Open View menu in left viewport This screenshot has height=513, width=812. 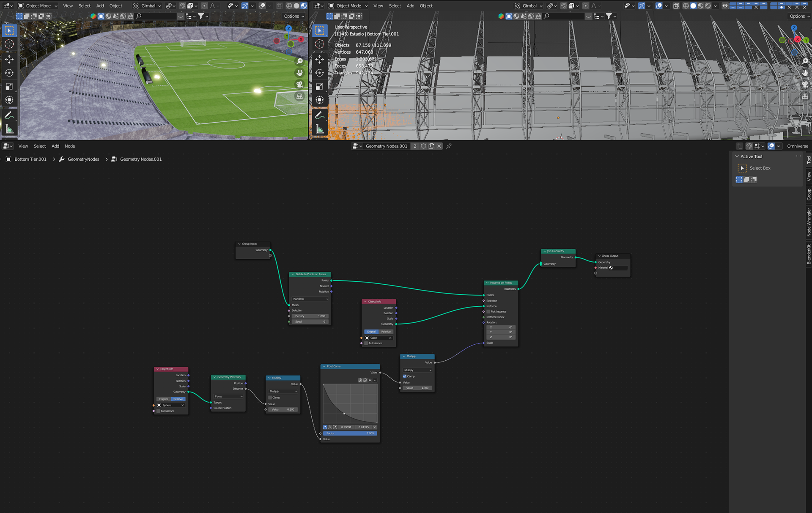click(68, 6)
